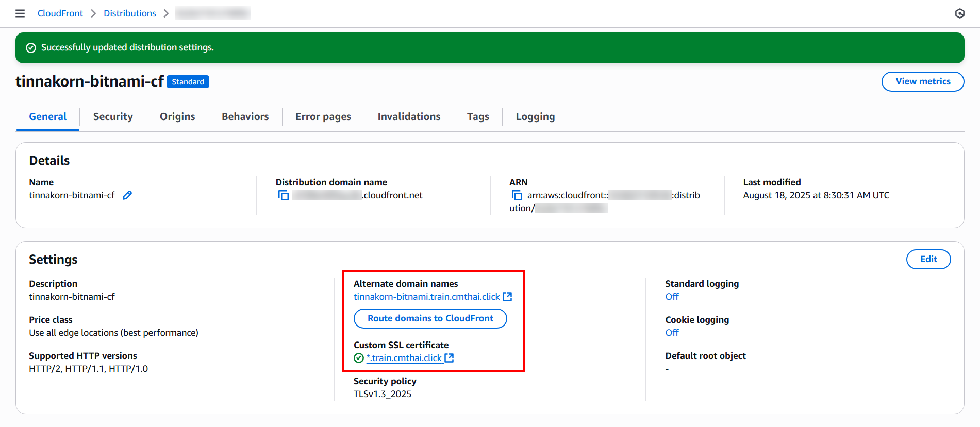Switch to the Security tab
Viewport: 980px width, 427px height.
point(113,117)
